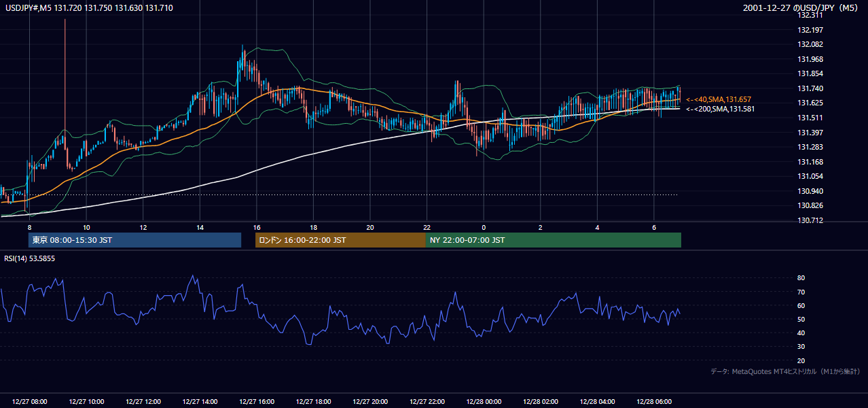868x408 pixels.
Task: Click the 12/27 14:00 bottom time label
Action: 200,402
